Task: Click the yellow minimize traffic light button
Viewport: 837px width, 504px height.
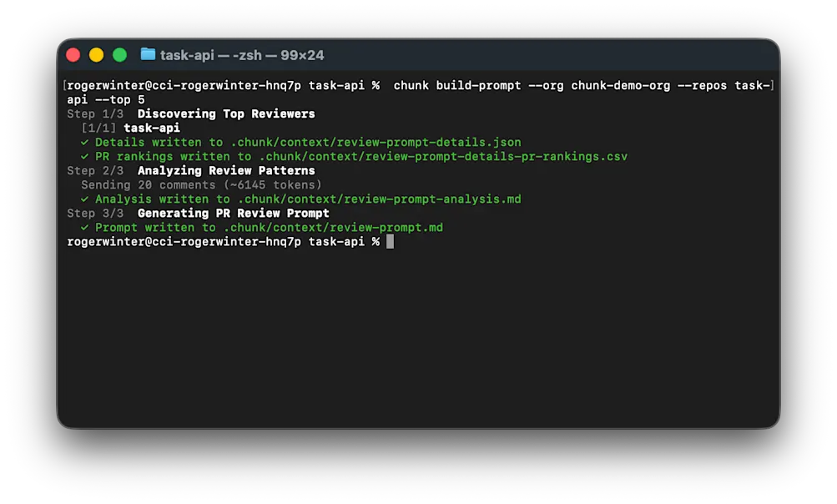Action: point(96,53)
